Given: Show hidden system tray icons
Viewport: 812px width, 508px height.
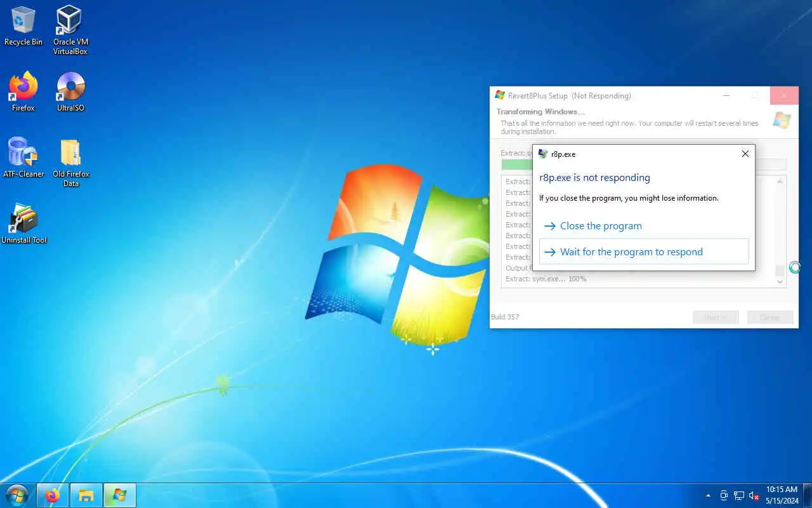Looking at the screenshot, I should (708, 495).
